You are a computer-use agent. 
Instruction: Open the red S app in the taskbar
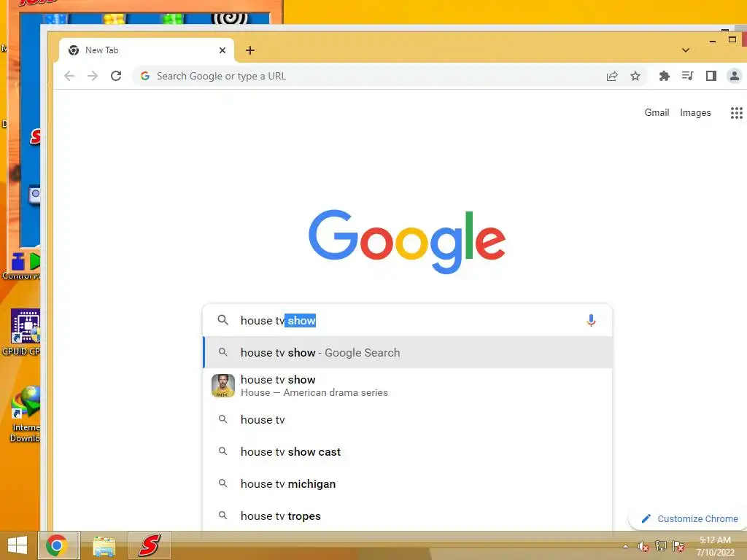click(x=149, y=545)
